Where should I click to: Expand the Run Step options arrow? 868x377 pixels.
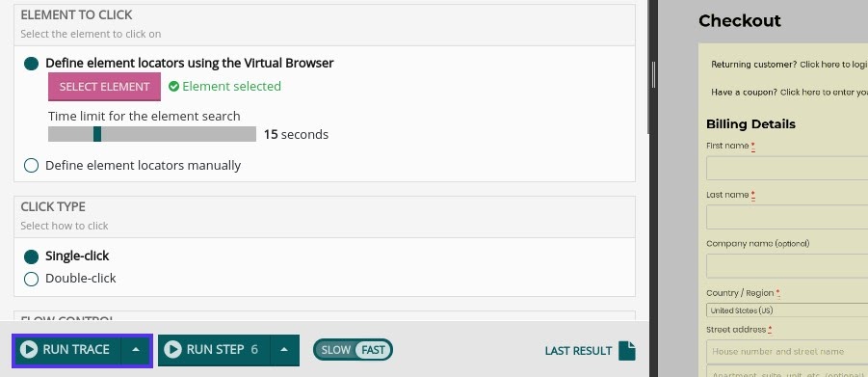[284, 349]
